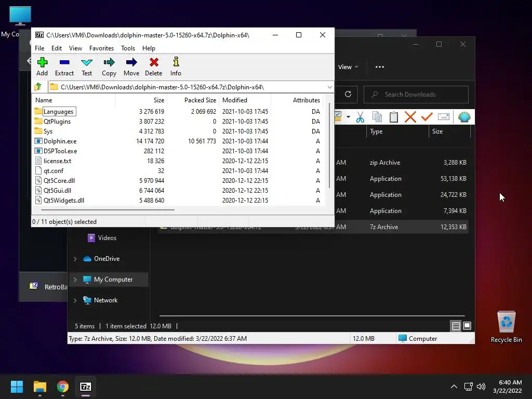Show hidden system tray icons
The height and width of the screenshot is (399, 532).
454,387
